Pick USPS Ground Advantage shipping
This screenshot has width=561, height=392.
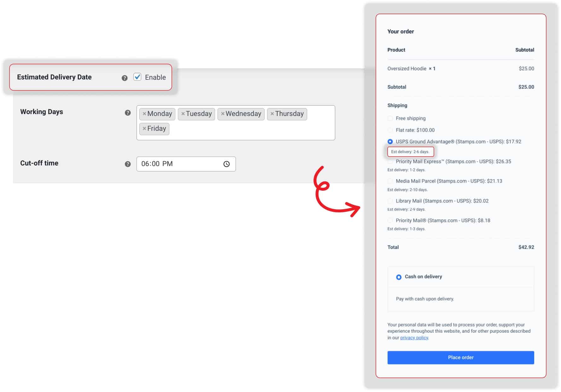390,141
